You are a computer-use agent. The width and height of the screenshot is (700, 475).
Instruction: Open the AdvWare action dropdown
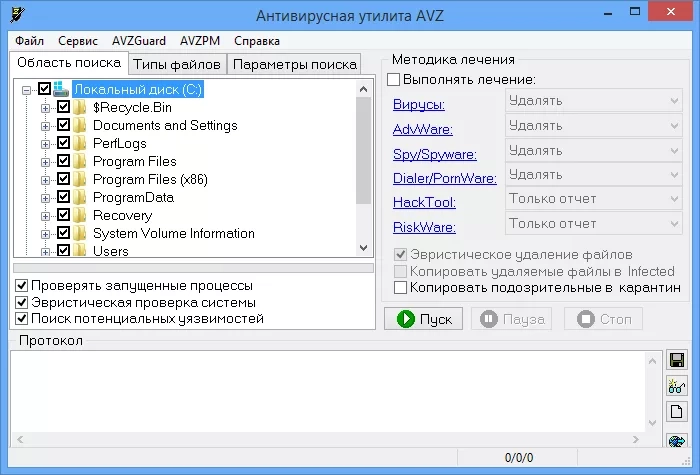[593, 125]
